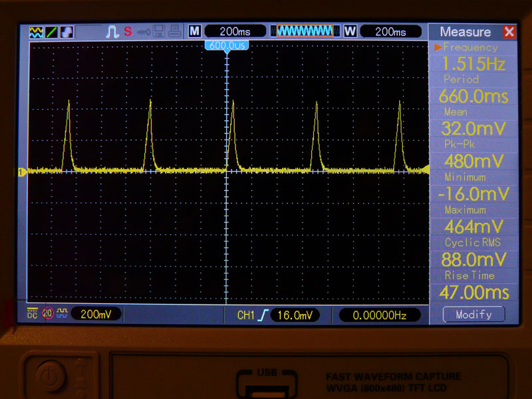Click the trigger pulse status icon
The image size is (532, 399).
112,31
